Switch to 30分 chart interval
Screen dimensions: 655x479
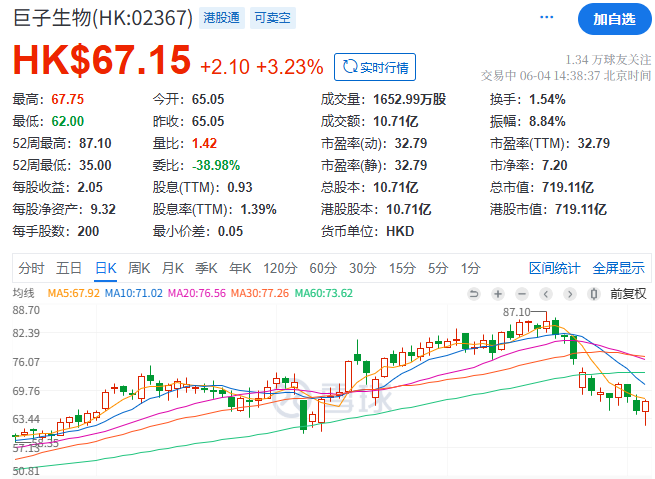click(363, 268)
